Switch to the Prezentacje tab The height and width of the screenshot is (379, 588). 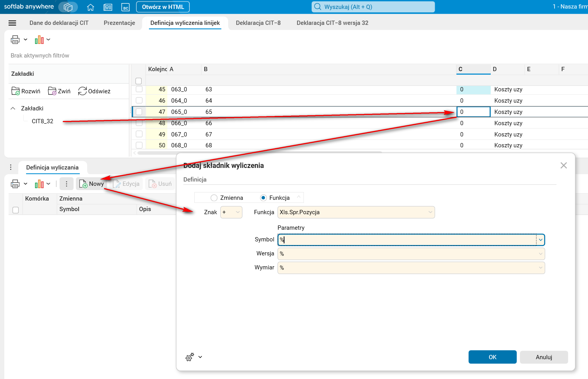coord(119,23)
